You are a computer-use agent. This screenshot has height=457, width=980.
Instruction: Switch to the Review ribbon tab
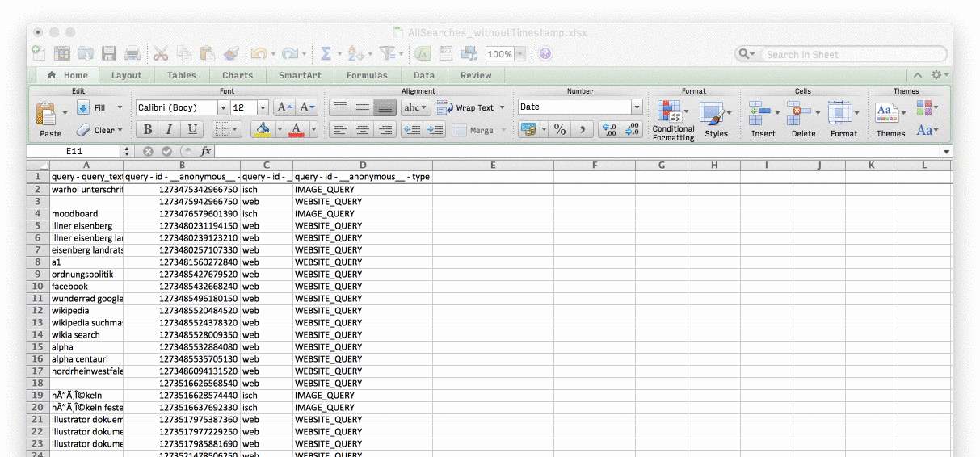coord(476,75)
